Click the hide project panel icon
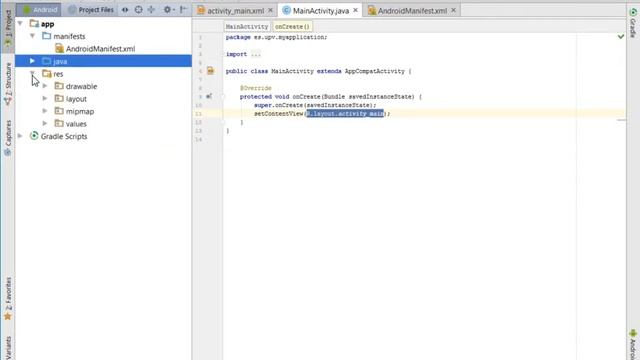Viewport: 640px width, 360px height. [183, 9]
